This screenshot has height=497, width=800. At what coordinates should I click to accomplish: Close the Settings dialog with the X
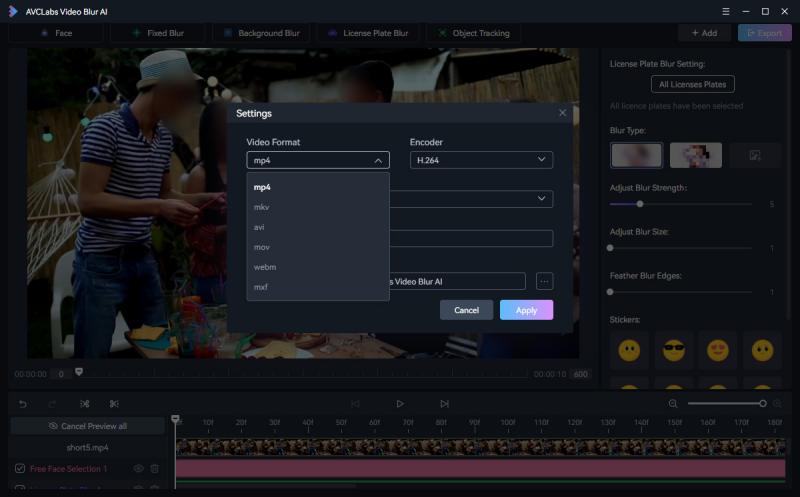pos(562,113)
